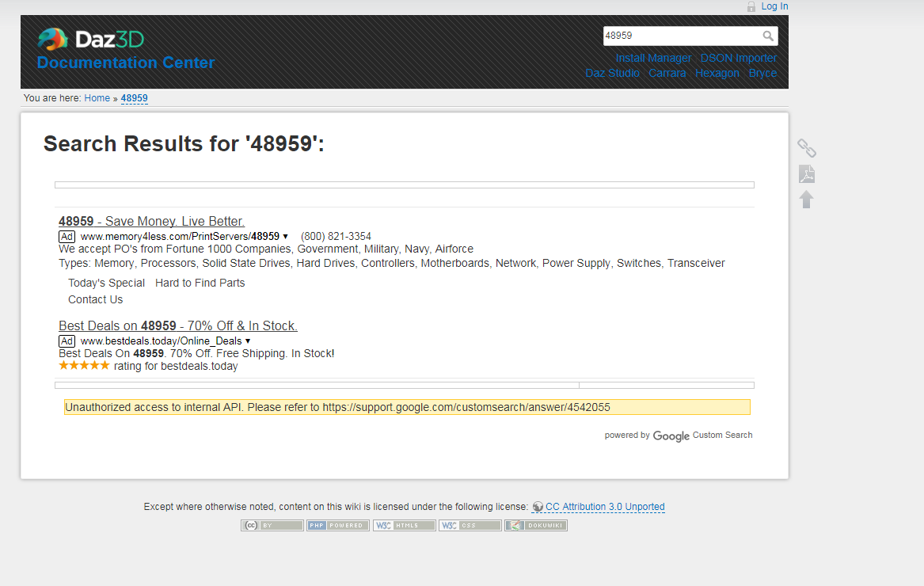This screenshot has height=586, width=924.
Task: Export page using PDF icon
Action: [807, 174]
